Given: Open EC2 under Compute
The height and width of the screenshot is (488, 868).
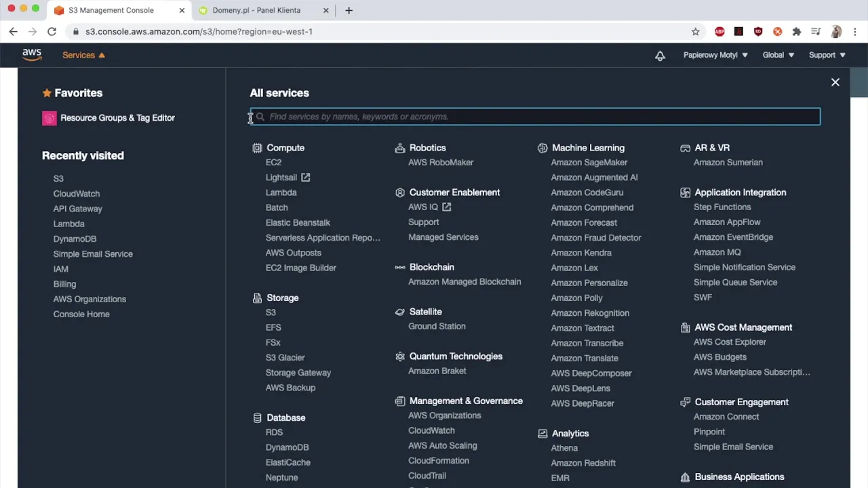Looking at the screenshot, I should click(273, 163).
